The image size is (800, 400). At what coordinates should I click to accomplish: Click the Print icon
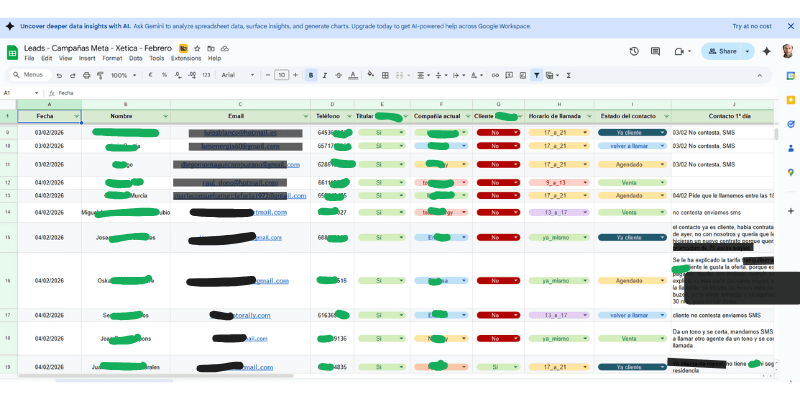[86, 76]
